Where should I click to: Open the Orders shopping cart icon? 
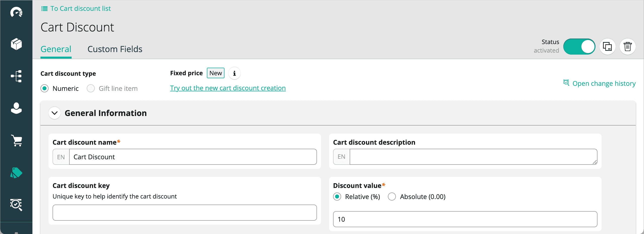pos(16,140)
